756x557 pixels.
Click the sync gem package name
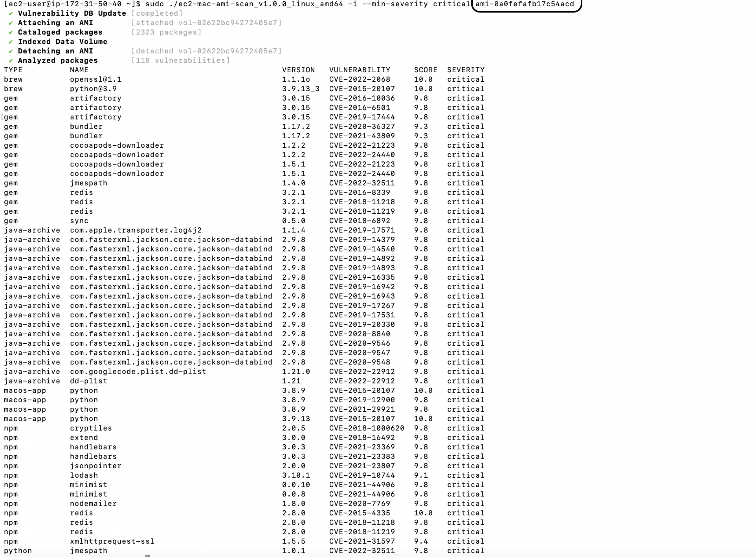[79, 221]
